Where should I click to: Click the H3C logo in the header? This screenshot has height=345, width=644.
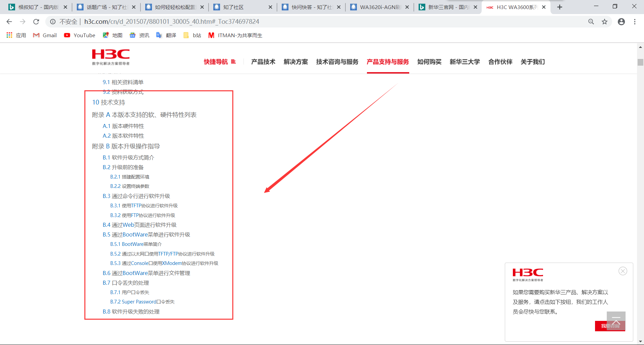(111, 57)
